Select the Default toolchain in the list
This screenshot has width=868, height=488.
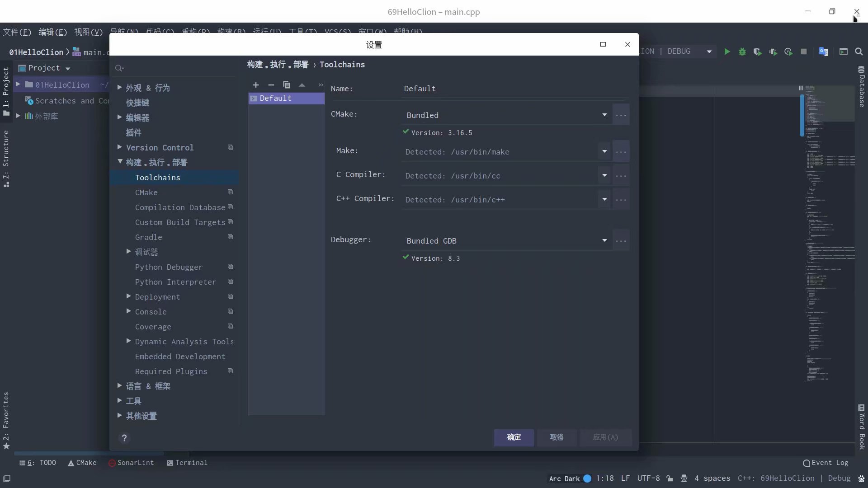point(287,99)
